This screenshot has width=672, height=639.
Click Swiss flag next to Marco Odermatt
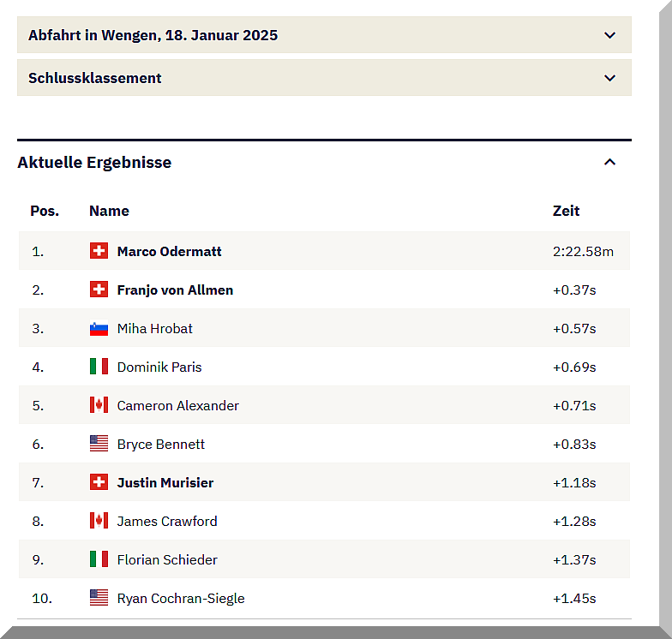point(99,251)
